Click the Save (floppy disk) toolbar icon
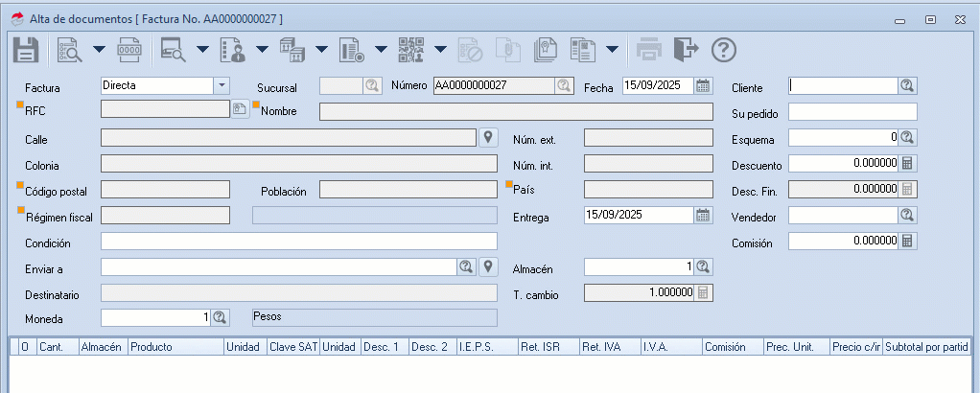 click(25, 49)
